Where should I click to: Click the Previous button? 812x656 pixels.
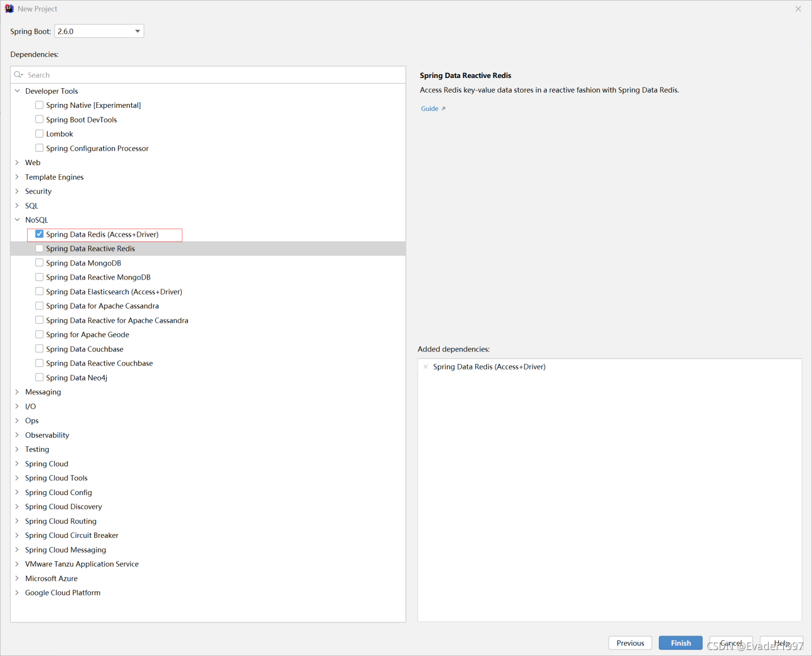pyautogui.click(x=630, y=643)
